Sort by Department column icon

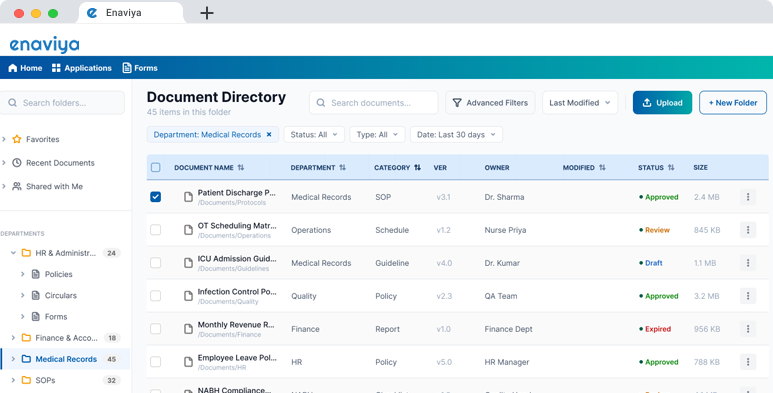(x=343, y=168)
